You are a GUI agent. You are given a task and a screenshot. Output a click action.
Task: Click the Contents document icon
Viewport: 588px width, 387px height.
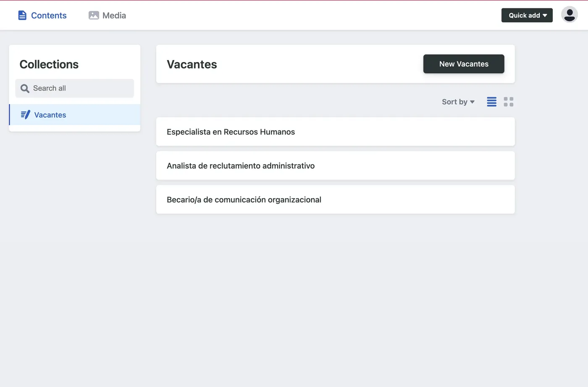(x=21, y=15)
